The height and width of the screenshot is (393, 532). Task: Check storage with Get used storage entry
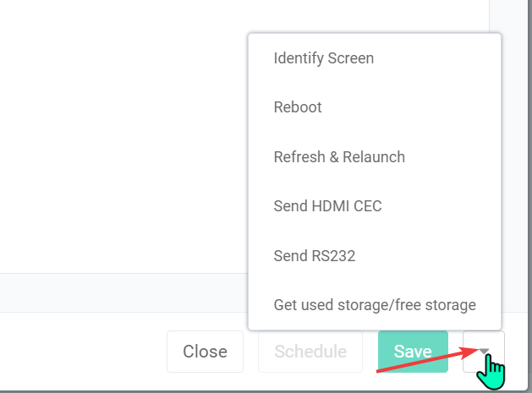(x=375, y=305)
